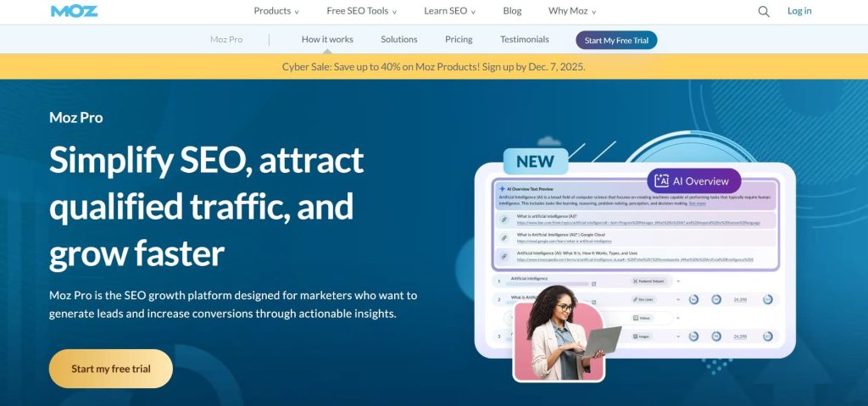Image resolution: width=868 pixels, height=406 pixels.
Task: Click link icon beside 'What is artificial intelligence (AI)?'
Action: click(504, 219)
